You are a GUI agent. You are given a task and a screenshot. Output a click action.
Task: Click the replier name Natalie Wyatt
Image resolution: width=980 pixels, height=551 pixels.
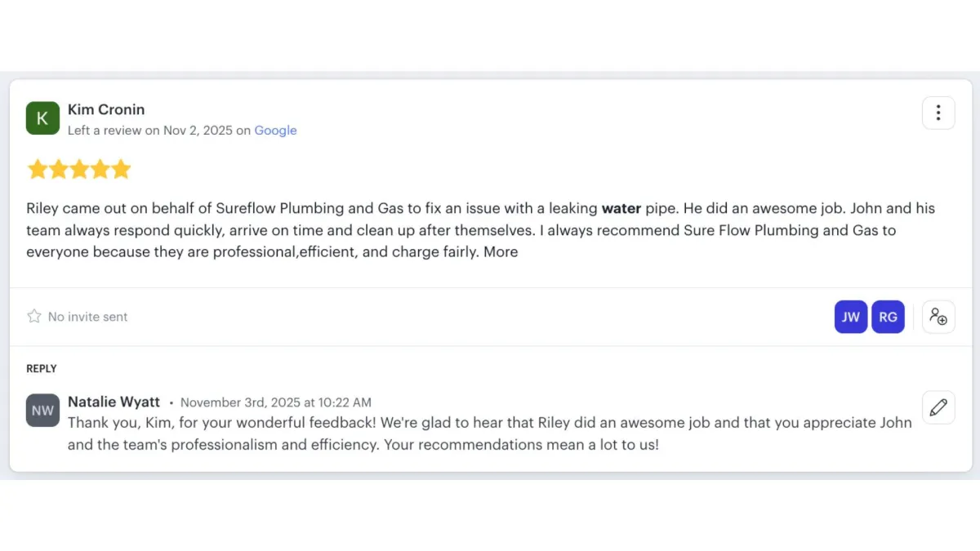pyautogui.click(x=114, y=402)
